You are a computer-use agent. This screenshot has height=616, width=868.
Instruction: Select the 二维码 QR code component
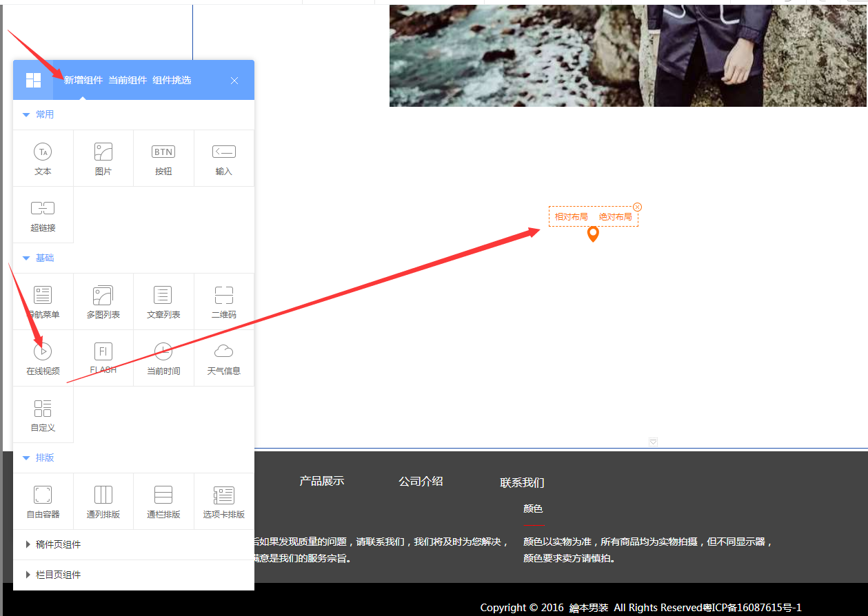(x=223, y=296)
